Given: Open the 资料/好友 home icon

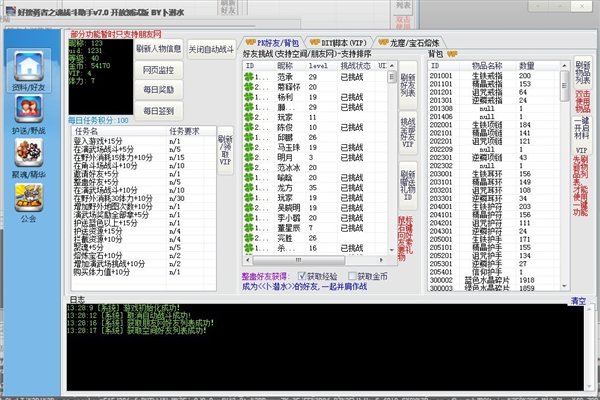Looking at the screenshot, I should pos(29,65).
